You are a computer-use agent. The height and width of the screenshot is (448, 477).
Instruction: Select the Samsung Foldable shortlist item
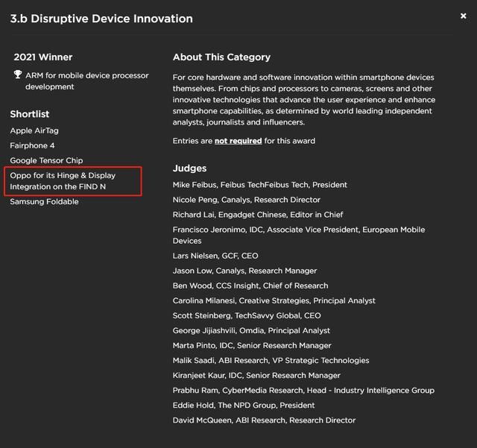pyautogui.click(x=44, y=201)
